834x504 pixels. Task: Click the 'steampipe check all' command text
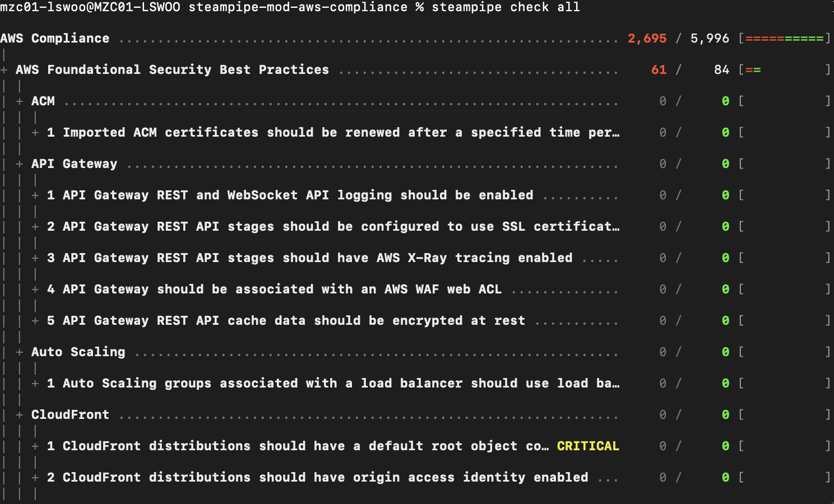click(506, 7)
